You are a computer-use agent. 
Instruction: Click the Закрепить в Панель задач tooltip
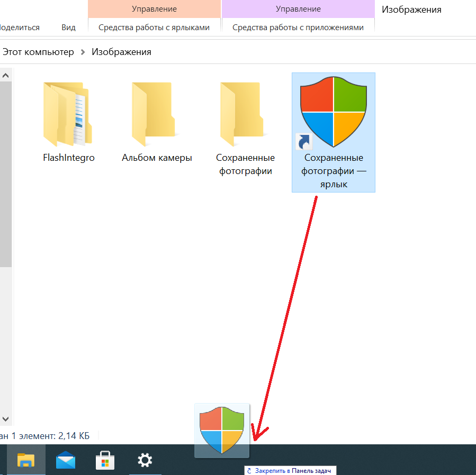tap(290, 470)
